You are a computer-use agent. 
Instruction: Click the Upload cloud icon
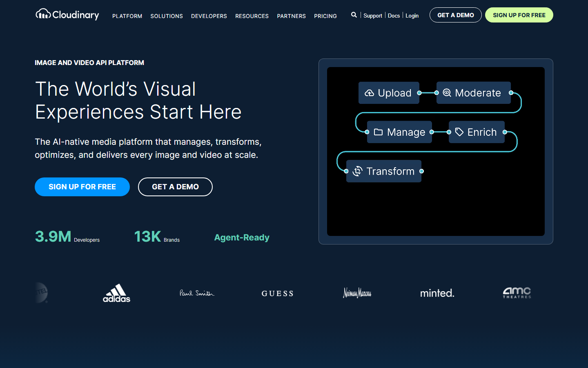(369, 93)
